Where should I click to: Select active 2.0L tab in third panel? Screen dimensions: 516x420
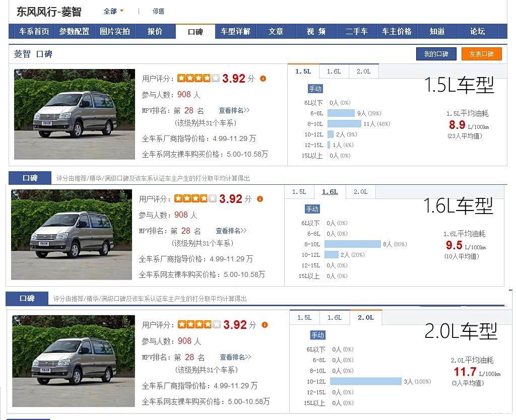[x=366, y=318]
